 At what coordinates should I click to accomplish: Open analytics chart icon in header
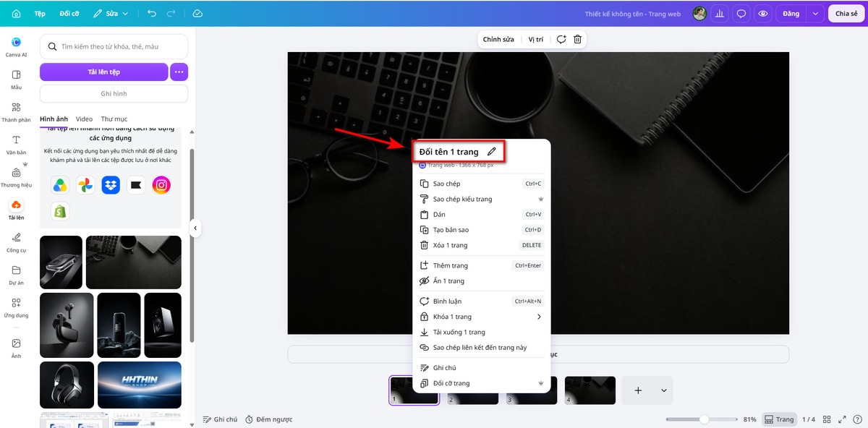coord(720,13)
